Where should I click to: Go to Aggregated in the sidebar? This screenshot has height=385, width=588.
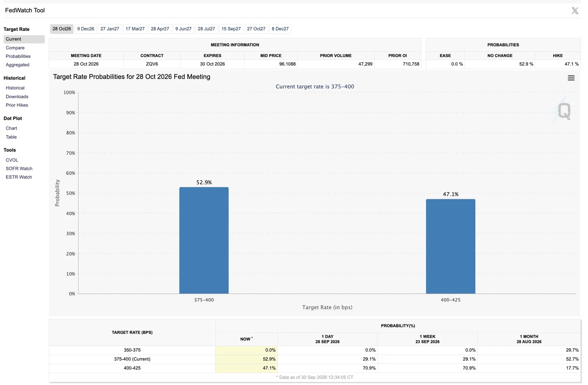18,65
